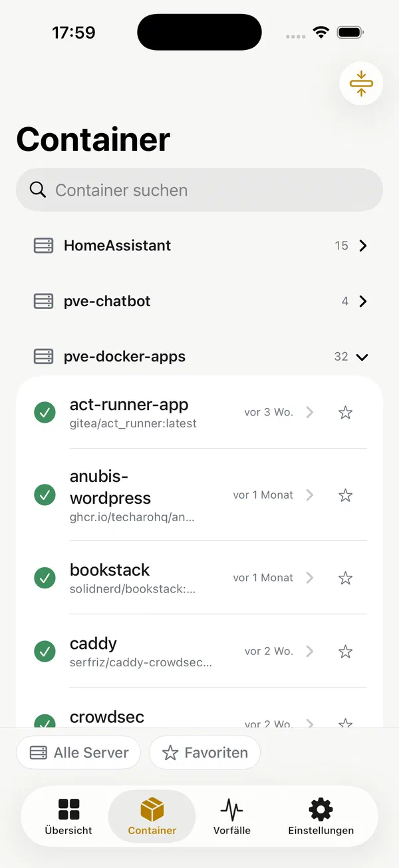This screenshot has width=399, height=868.
Task: Open bookstack details via its chevron
Action: pos(309,578)
